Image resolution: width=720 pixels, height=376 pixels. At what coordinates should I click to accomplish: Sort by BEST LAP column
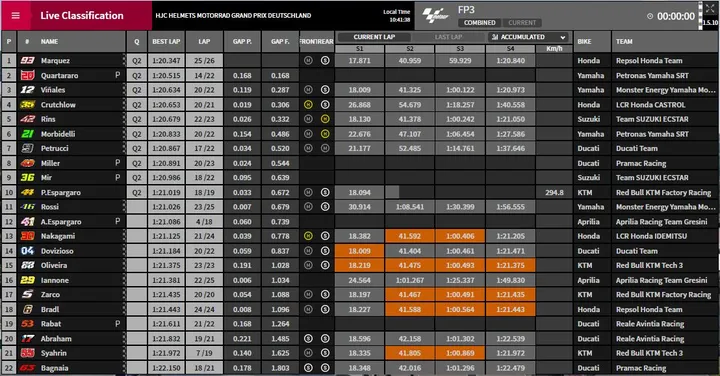[166, 41]
